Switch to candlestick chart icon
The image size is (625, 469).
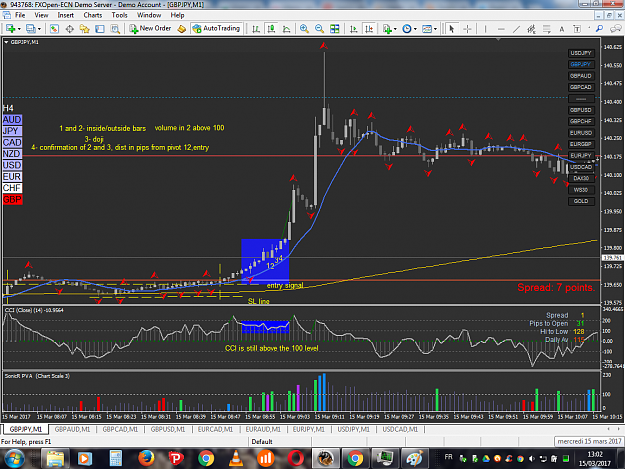pos(271,29)
